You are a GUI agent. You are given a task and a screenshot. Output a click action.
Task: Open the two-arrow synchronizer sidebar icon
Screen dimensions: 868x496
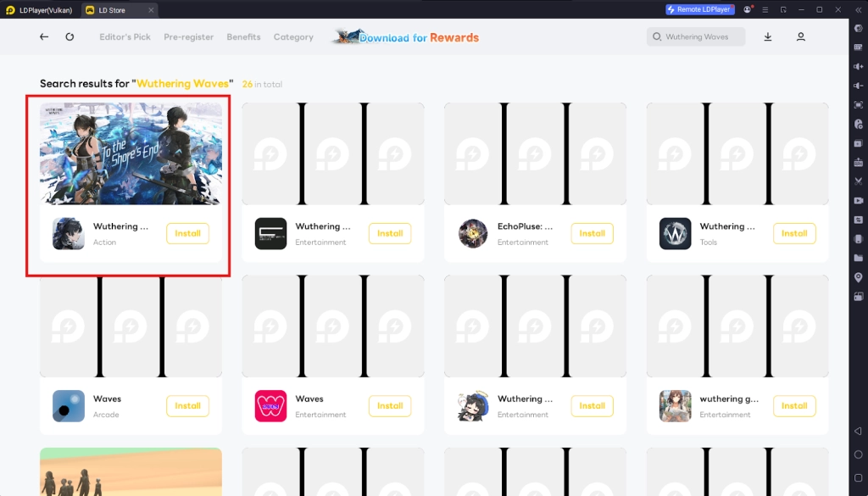[x=859, y=220]
